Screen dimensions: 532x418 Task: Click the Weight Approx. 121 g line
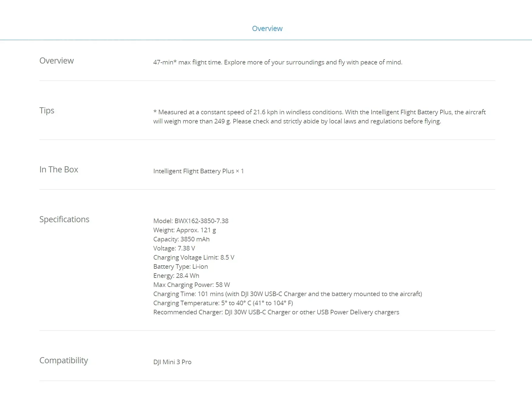184,230
